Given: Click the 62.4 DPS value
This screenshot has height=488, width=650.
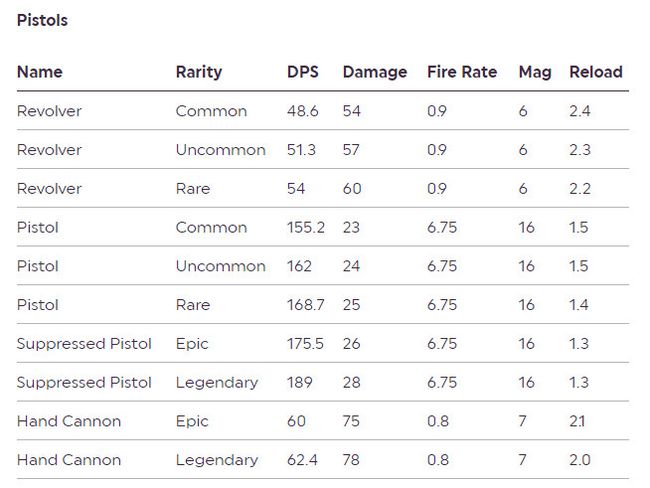Looking at the screenshot, I should [x=302, y=460].
